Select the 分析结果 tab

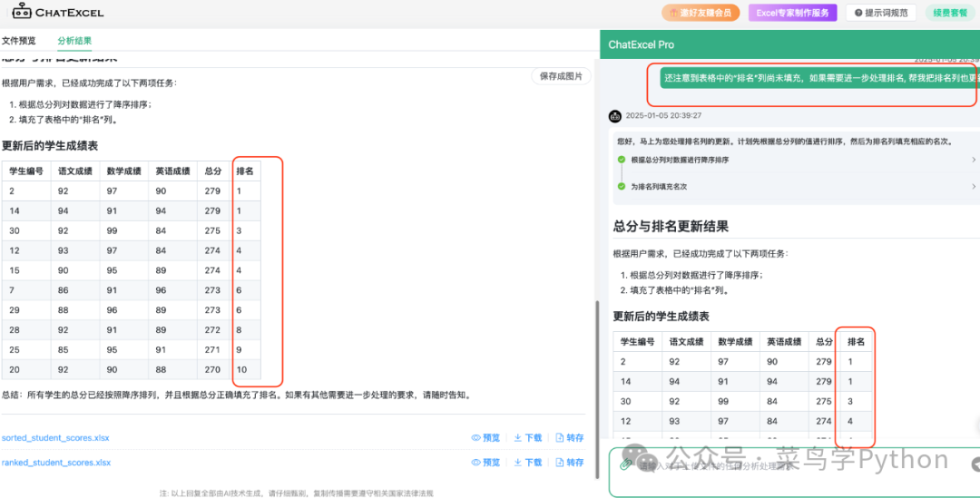click(74, 41)
